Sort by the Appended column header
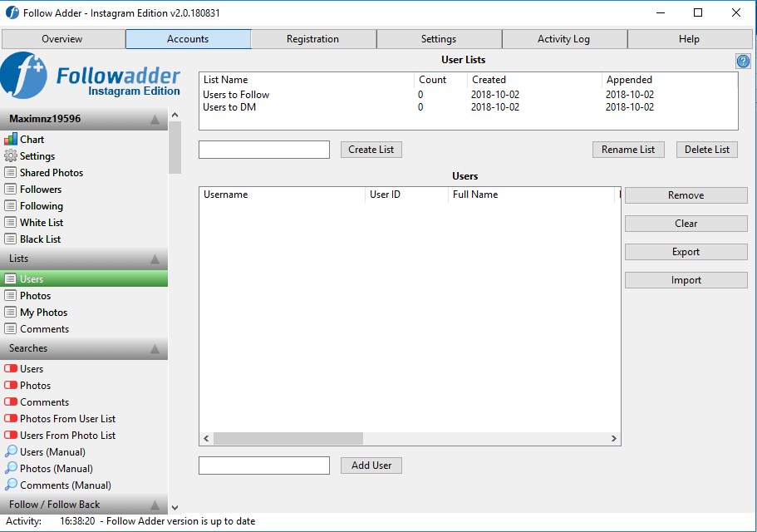The height and width of the screenshot is (532, 757). coord(670,80)
